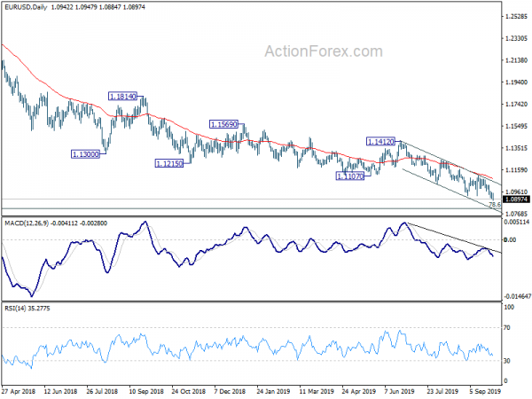Select the EURUSD.Daily chart title
The width and height of the screenshot is (532, 399).
[x=26, y=7]
